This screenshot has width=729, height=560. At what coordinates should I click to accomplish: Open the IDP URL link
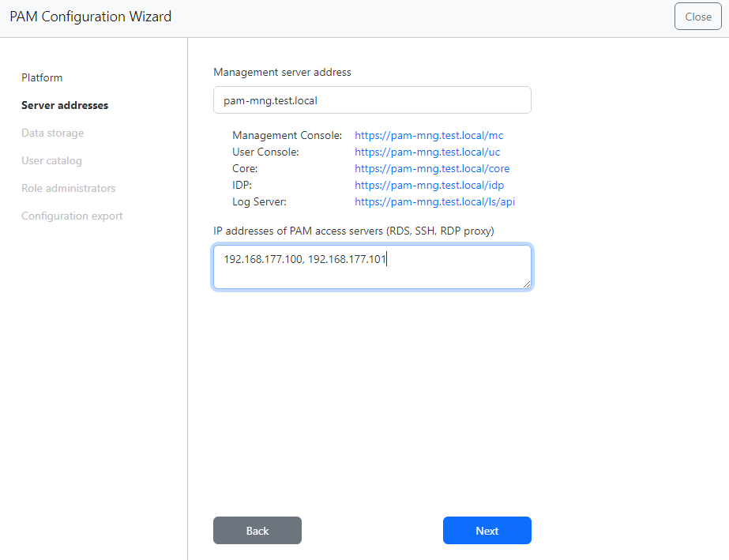[x=429, y=185]
